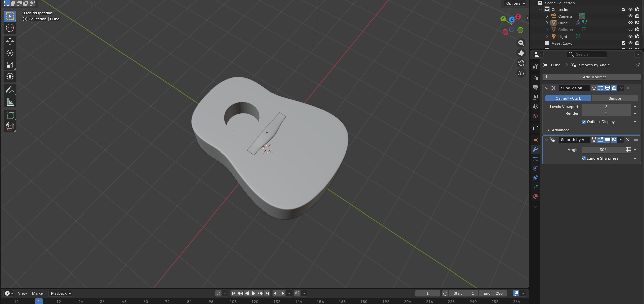This screenshot has width=644, height=304.
Task: Open the Material properties tab
Action: tap(535, 196)
